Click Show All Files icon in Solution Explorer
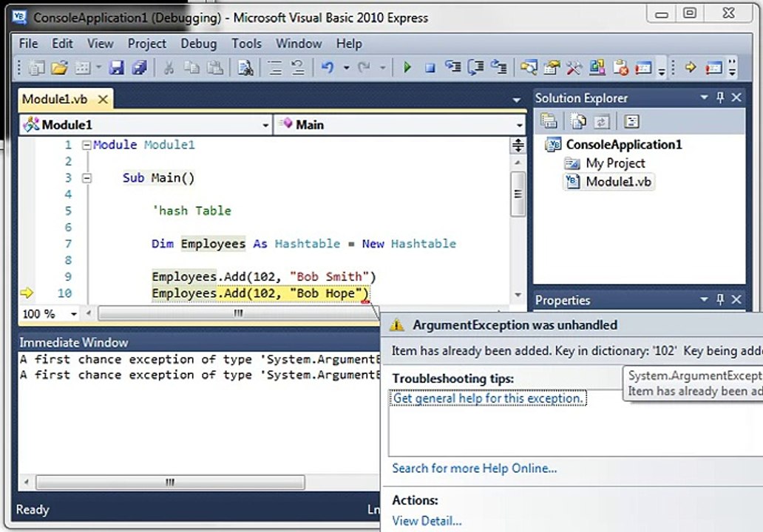This screenshot has width=763, height=532. pos(579,121)
